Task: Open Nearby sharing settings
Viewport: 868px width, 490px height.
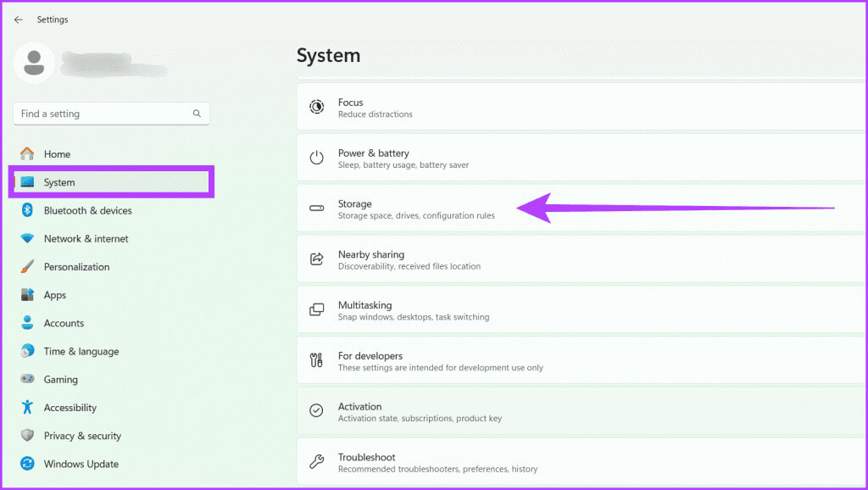Action: tap(581, 259)
